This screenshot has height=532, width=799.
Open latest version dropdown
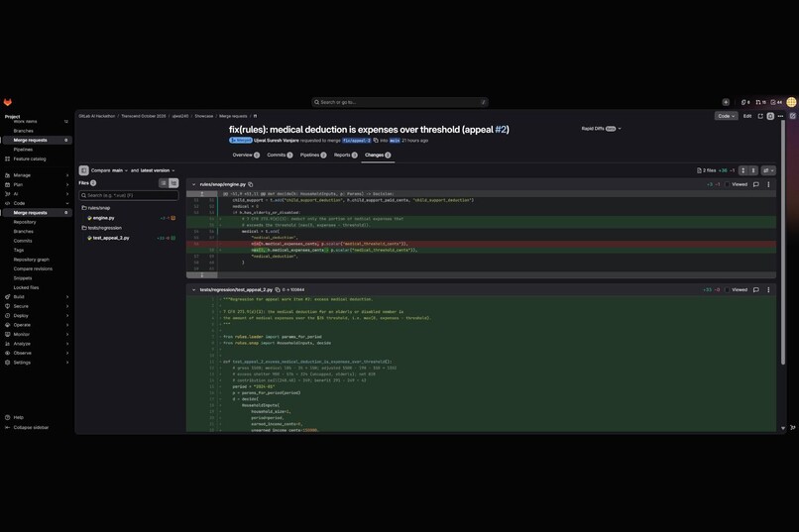[x=158, y=170]
